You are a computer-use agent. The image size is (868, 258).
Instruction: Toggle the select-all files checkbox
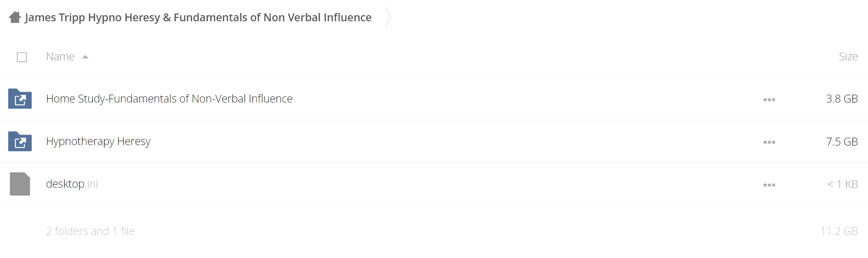coord(22,57)
